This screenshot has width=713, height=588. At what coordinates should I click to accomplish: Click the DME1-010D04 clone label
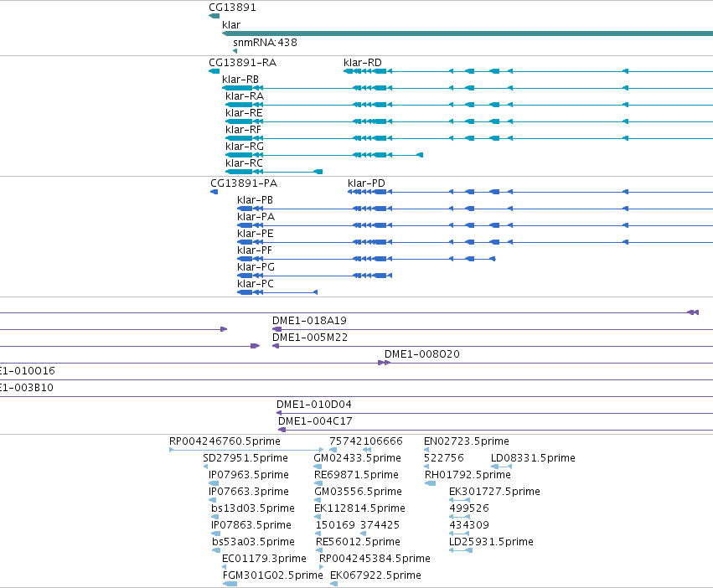coord(313,405)
